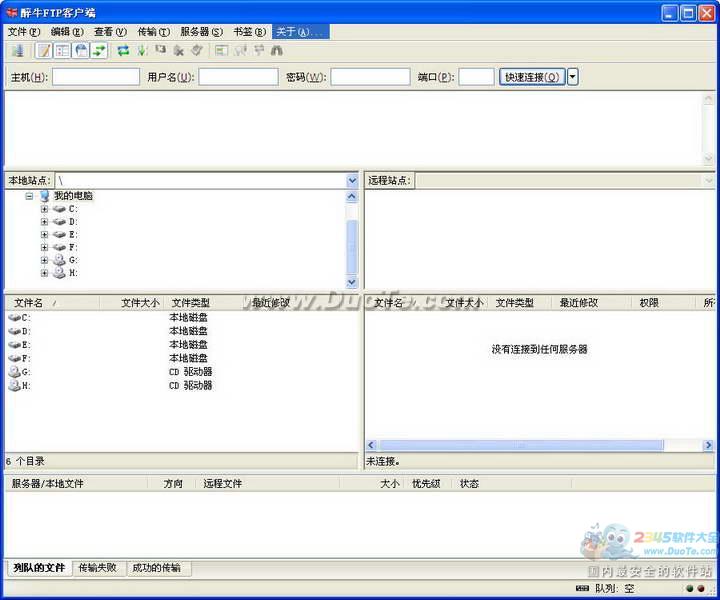720x600 pixels.
Task: Click the queue icon beside 队列 in status bar
Action: click(582, 588)
